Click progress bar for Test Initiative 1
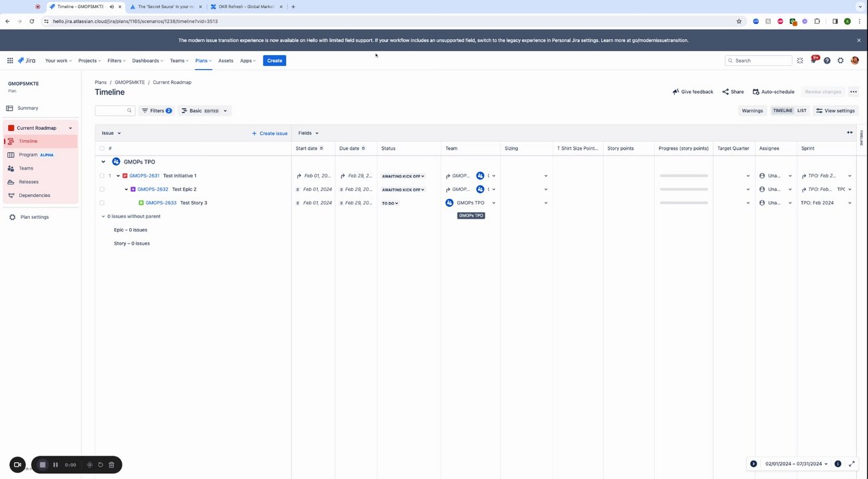 684,176
